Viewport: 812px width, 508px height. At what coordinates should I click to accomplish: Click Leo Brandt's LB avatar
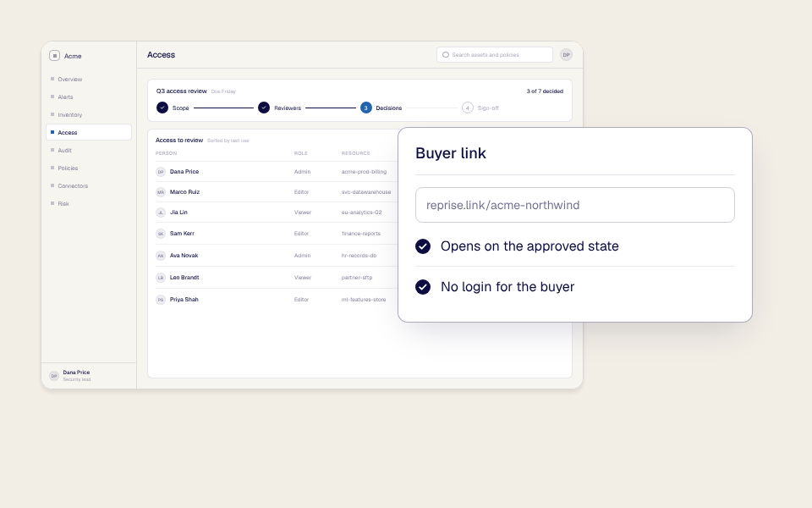point(161,278)
